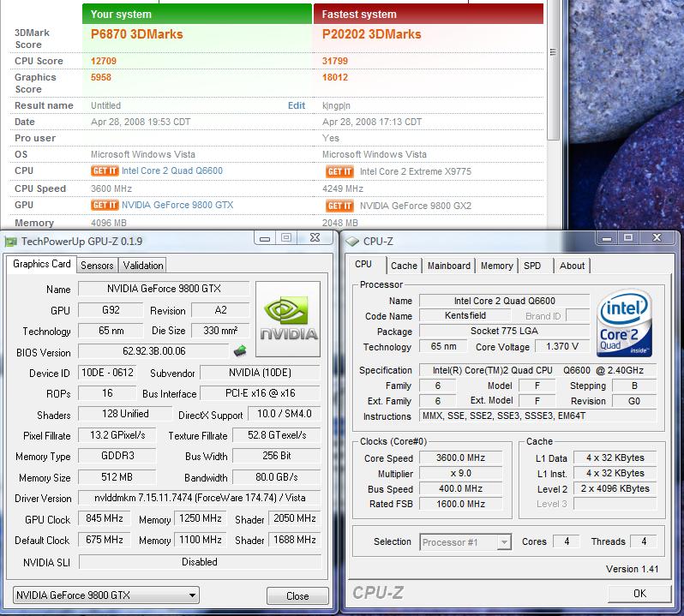This screenshot has width=684, height=616.
Task: Click the GPU-Z Name field value
Action: pyautogui.click(x=164, y=289)
